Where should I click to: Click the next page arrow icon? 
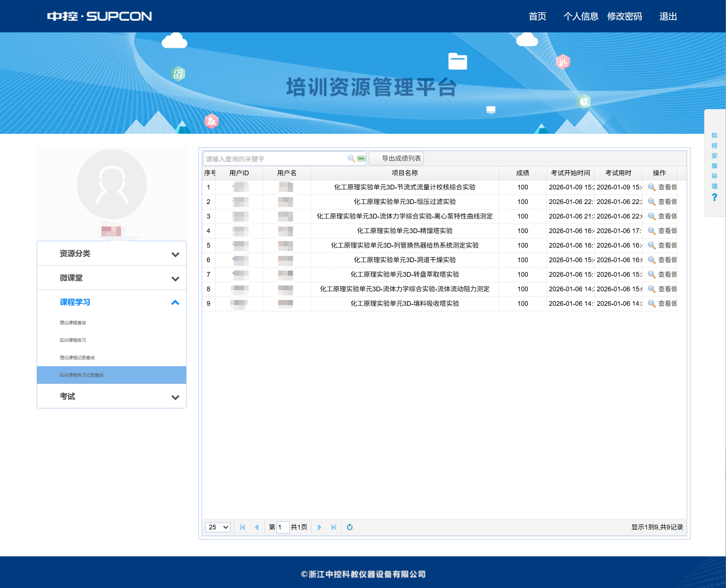319,527
